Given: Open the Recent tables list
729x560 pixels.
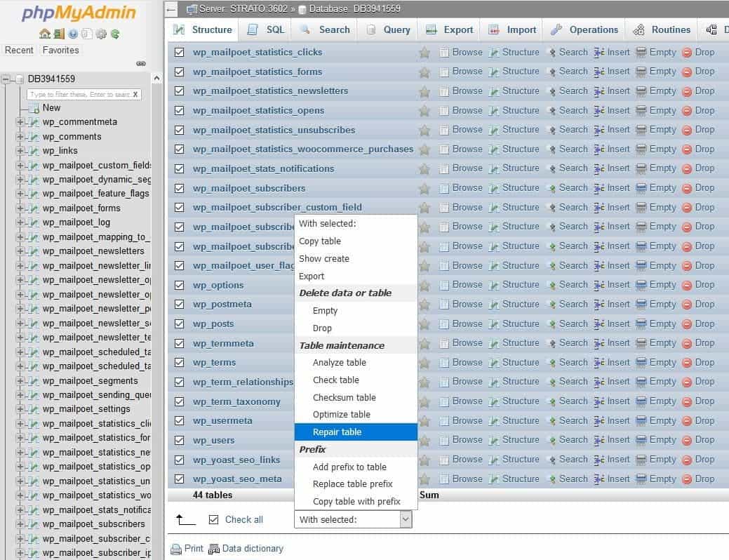Looking at the screenshot, I should [x=19, y=51].
